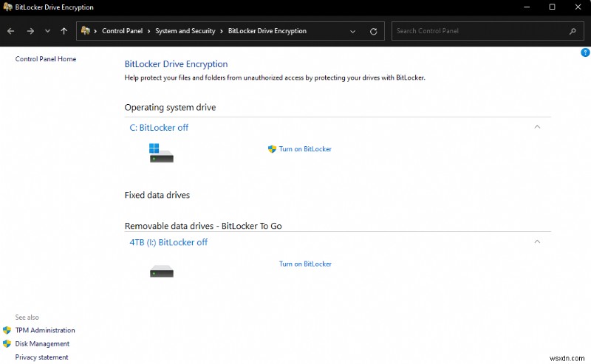Image resolution: width=591 pixels, height=364 pixels.
Task: Collapse the 4TB (I:) drive section chevron
Action: (x=538, y=241)
